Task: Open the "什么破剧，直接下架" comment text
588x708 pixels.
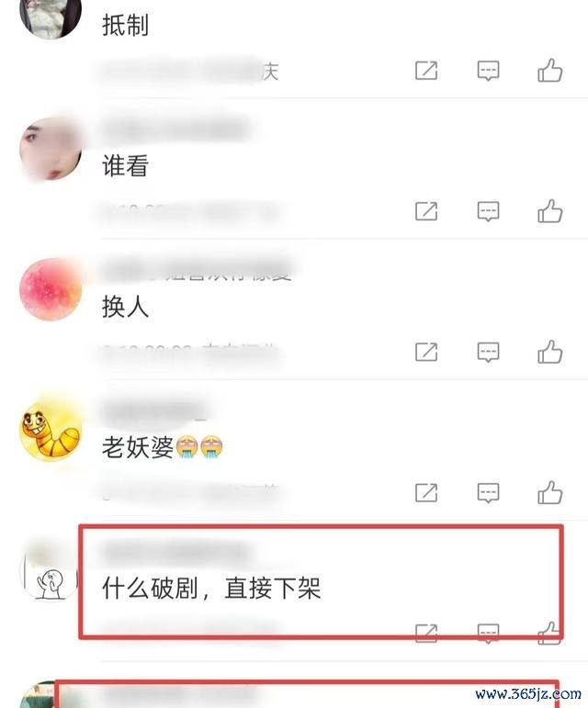Action: pos(211,589)
